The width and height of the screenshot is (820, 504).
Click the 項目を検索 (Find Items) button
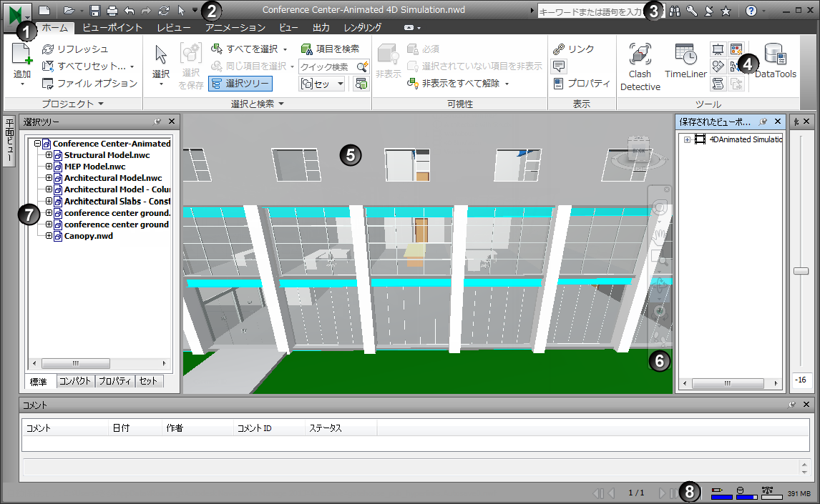pos(330,49)
